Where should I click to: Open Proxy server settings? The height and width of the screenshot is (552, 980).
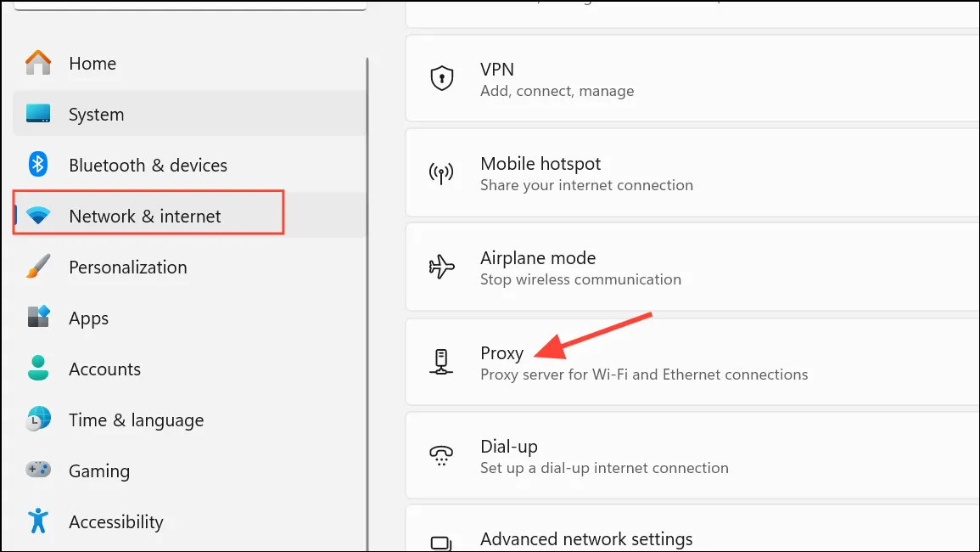coord(692,362)
